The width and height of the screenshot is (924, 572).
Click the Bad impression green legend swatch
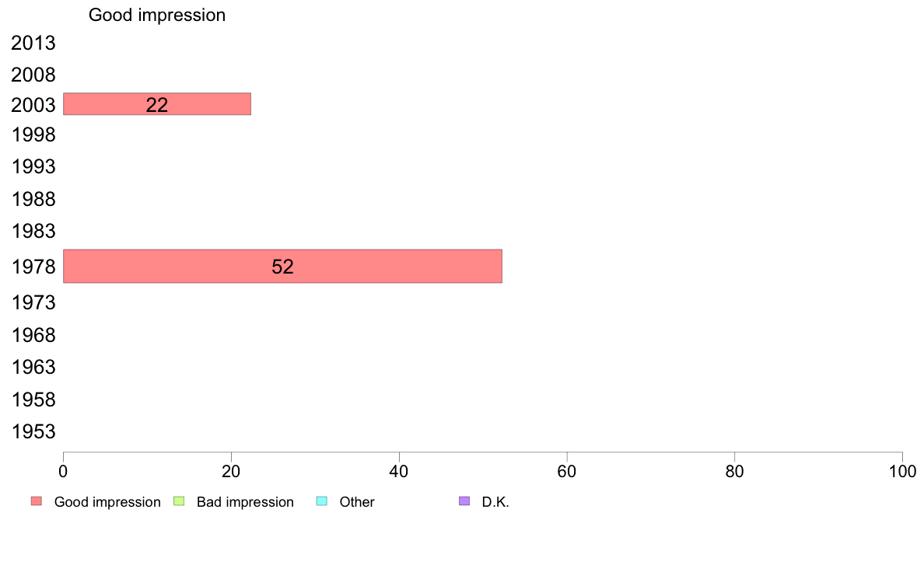tap(179, 501)
